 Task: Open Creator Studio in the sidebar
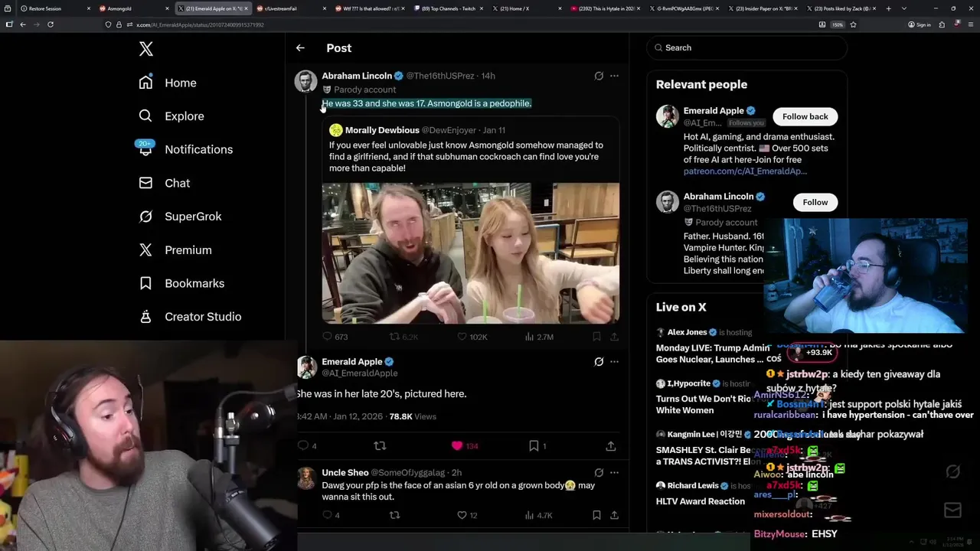190,317
